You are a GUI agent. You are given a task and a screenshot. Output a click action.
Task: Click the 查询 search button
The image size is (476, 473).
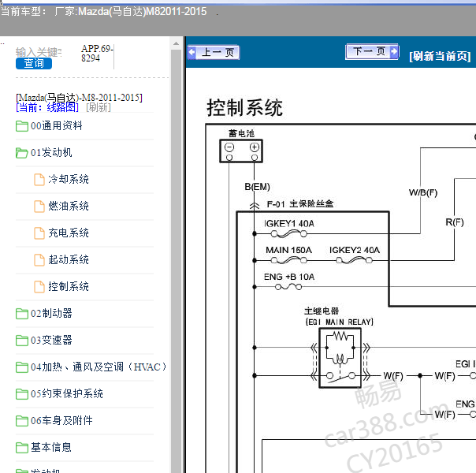(34, 63)
